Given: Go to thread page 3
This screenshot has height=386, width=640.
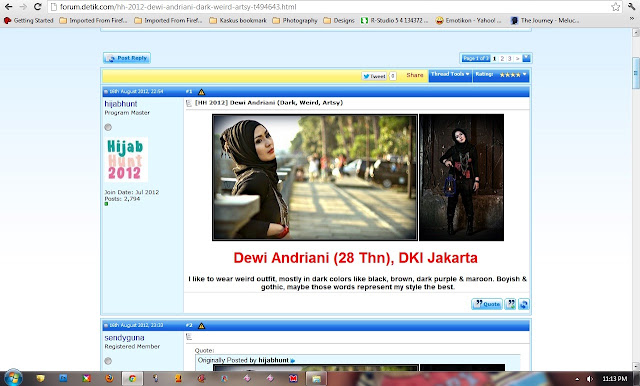Looking at the screenshot, I should (509, 58).
